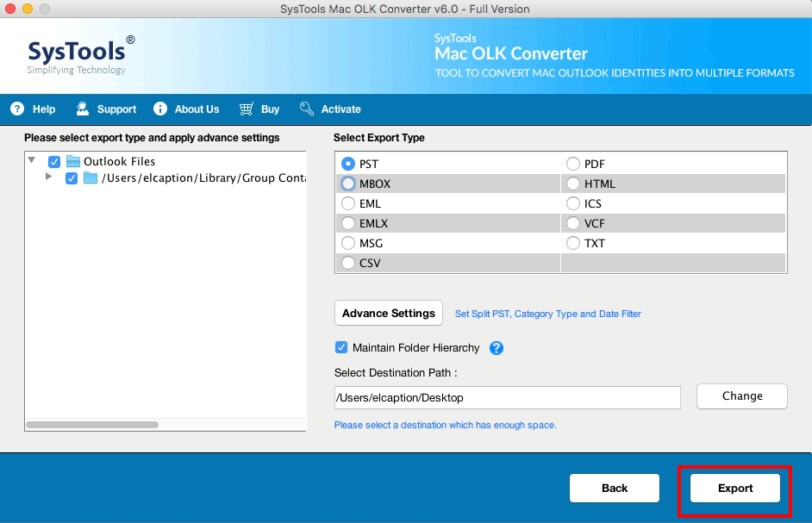Open the About Us menu item
Image resolution: width=812 pixels, height=523 pixels.
(197, 109)
